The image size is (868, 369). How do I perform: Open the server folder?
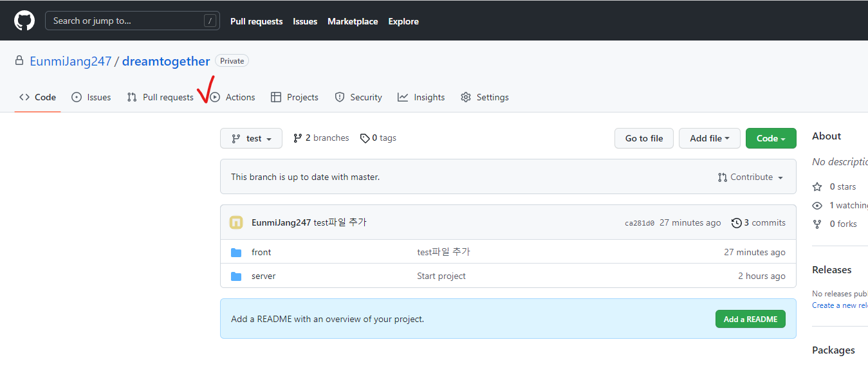(264, 276)
